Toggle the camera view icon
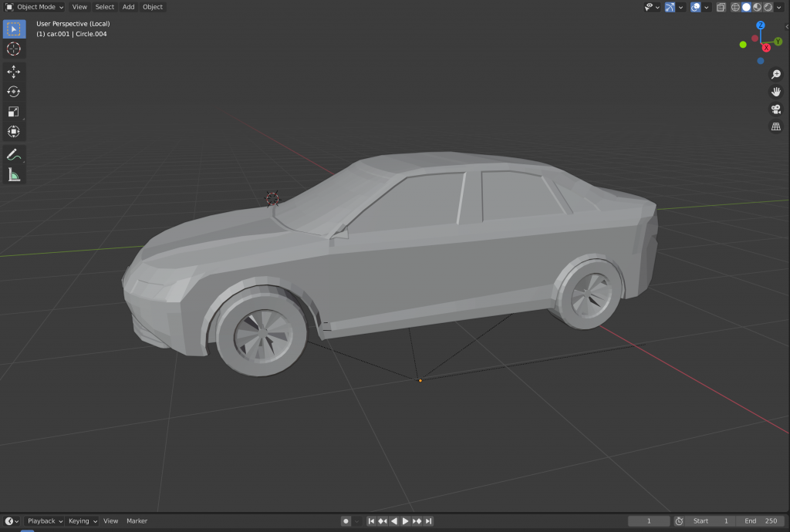This screenshot has height=532, width=790. (x=776, y=109)
